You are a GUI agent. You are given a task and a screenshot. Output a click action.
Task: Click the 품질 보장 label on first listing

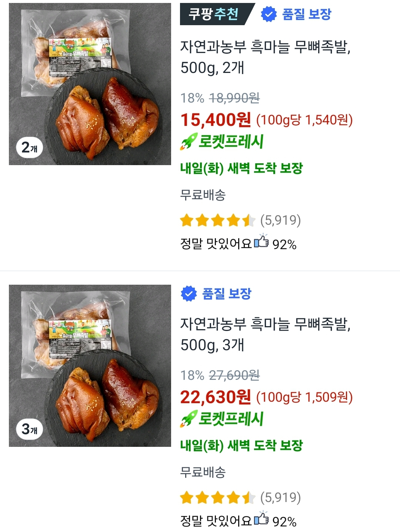tap(307, 14)
